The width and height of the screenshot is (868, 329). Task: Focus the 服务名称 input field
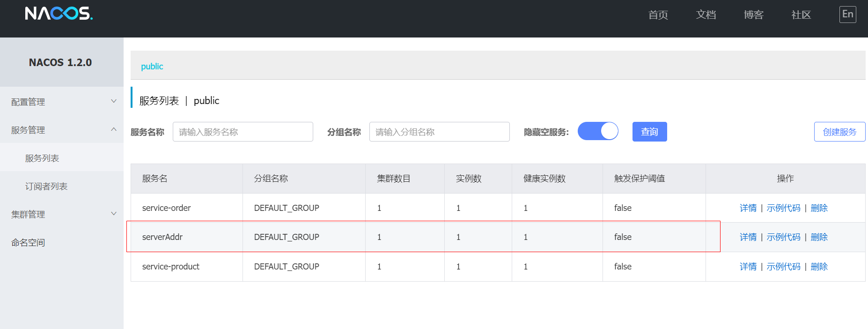pyautogui.click(x=243, y=132)
